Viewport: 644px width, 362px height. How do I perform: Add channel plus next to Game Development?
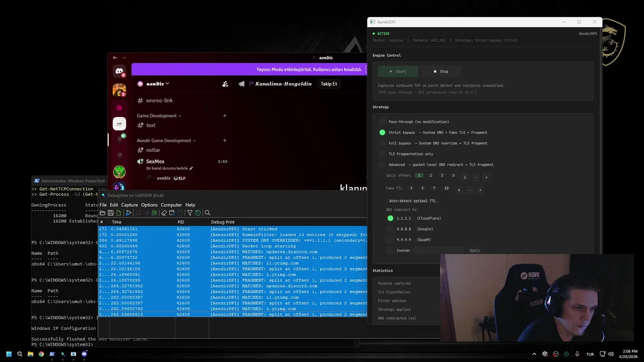click(224, 116)
